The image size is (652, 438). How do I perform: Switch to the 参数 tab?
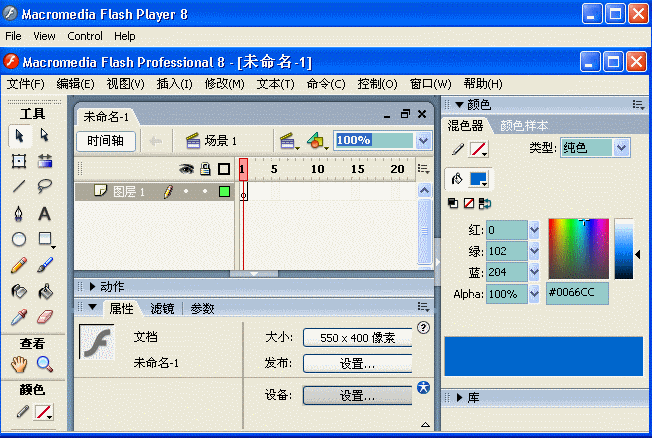(202, 308)
